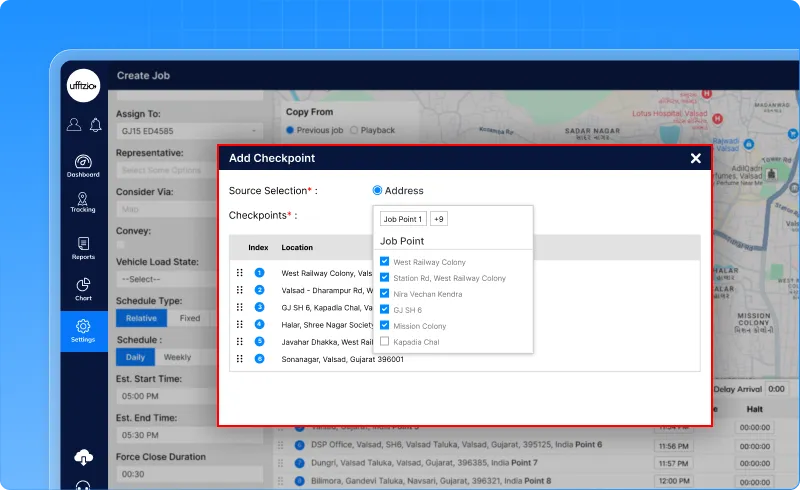Click the notifications bell icon
This screenshot has height=490, width=800.
pos(95,125)
